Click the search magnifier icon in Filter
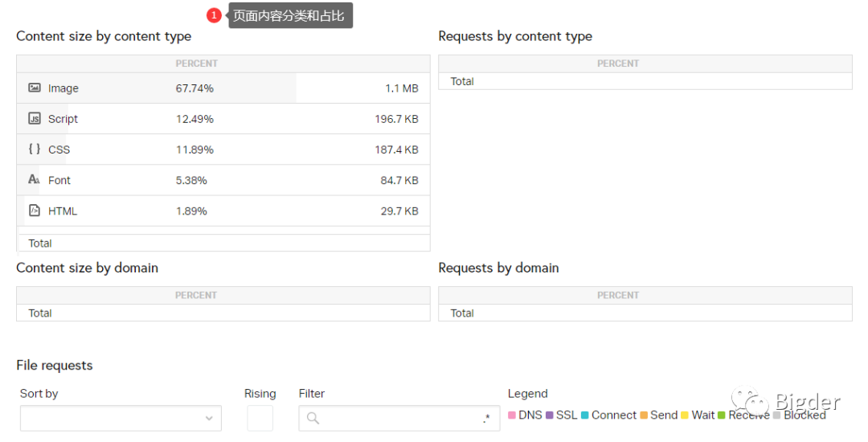The height and width of the screenshot is (442, 868). click(x=313, y=418)
